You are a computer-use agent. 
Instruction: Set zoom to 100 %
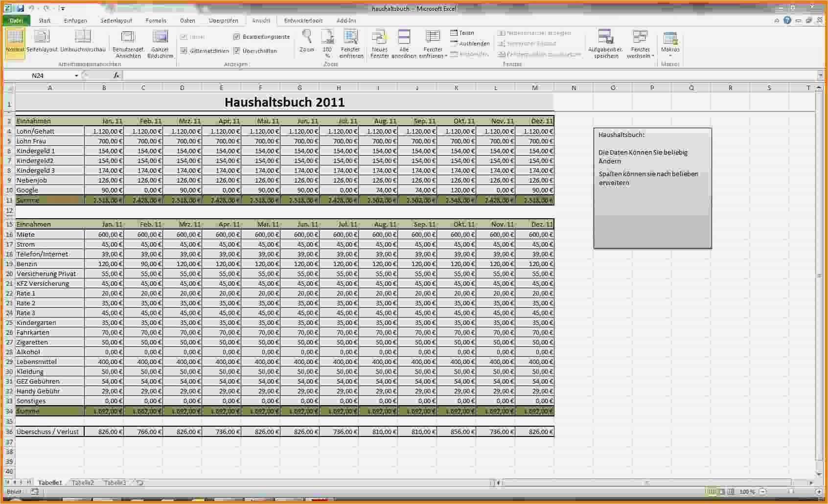tap(327, 44)
